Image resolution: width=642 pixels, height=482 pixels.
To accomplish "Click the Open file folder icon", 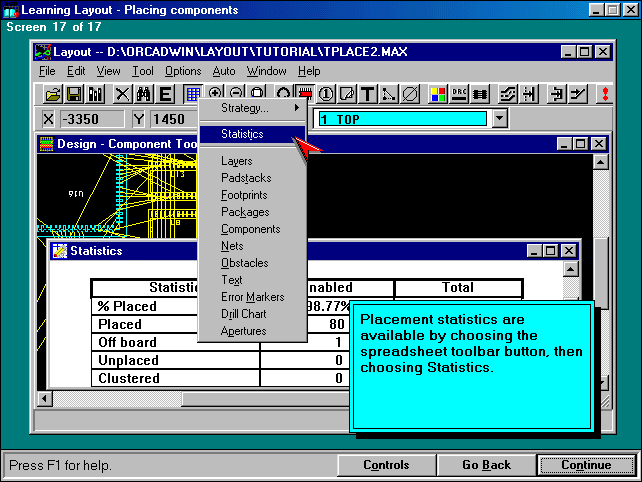I will click(53, 94).
